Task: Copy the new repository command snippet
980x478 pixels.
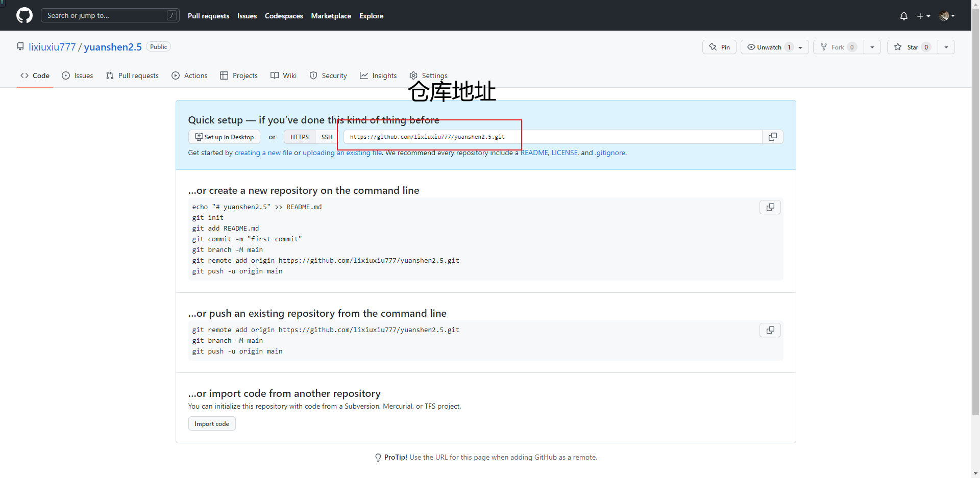Action: (x=770, y=207)
